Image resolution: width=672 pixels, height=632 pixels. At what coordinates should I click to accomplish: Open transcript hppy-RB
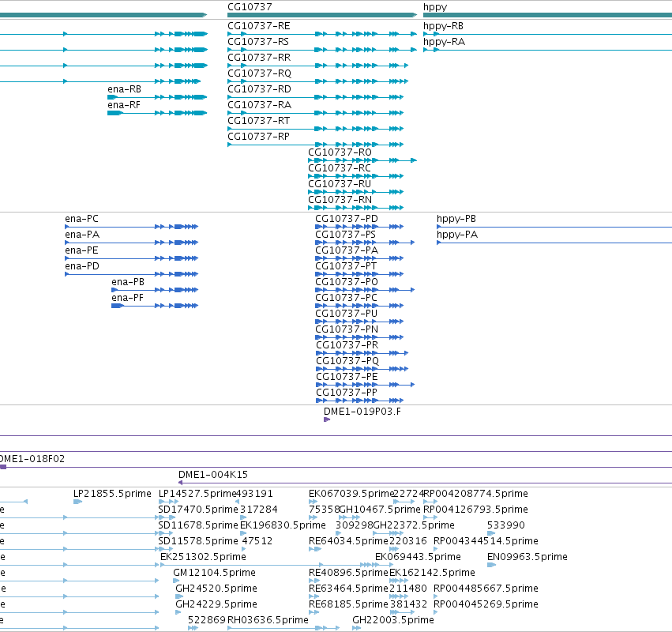443,27
